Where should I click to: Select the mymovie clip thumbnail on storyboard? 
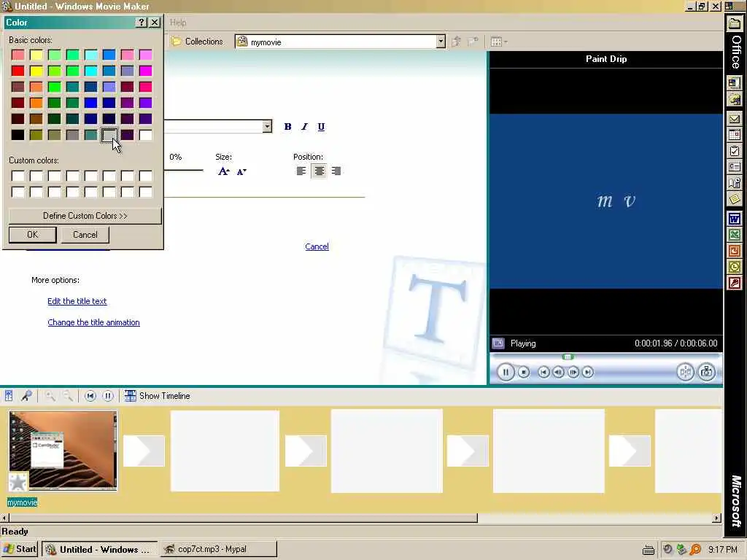(x=63, y=451)
